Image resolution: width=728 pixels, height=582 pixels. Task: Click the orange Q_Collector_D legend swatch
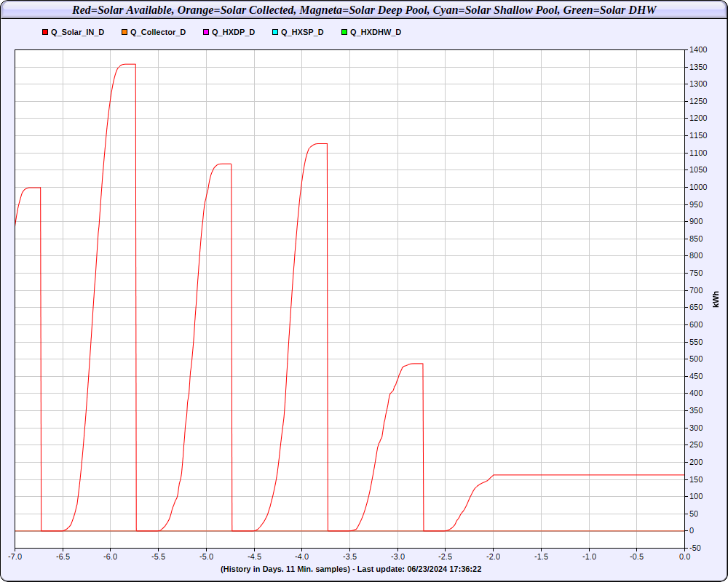point(124,32)
